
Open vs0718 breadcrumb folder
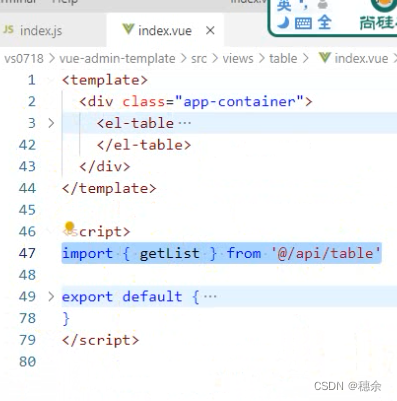click(24, 59)
